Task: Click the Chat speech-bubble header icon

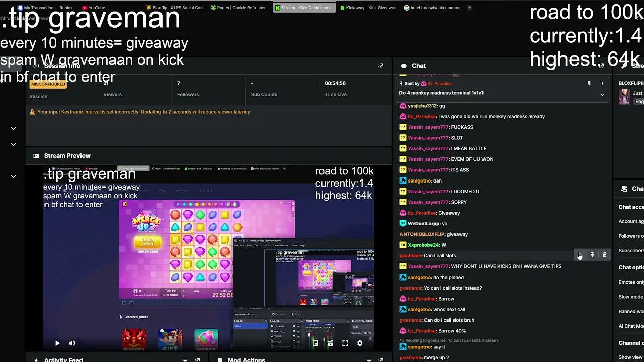Action: click(404, 66)
